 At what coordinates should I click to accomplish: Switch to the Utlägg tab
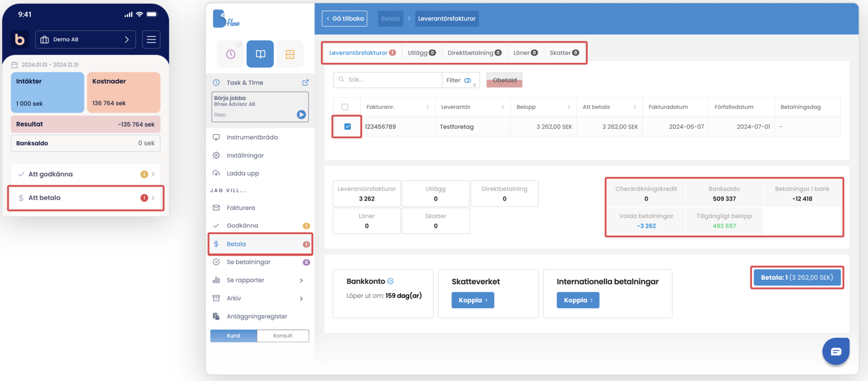point(421,53)
